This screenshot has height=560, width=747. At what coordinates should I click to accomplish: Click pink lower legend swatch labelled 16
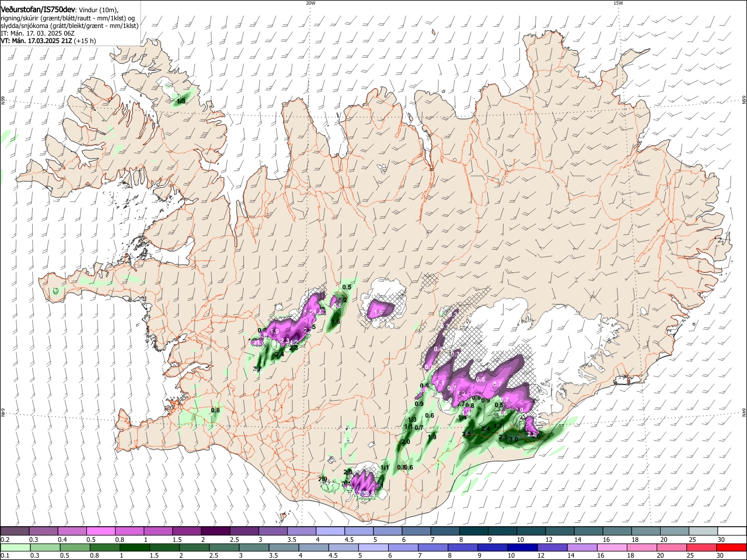click(x=611, y=547)
